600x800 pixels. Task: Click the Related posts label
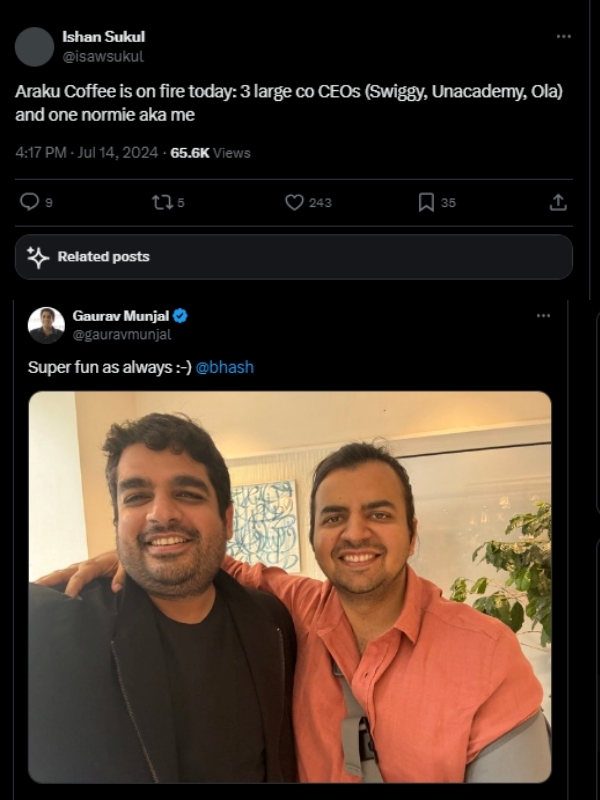pyautogui.click(x=104, y=257)
